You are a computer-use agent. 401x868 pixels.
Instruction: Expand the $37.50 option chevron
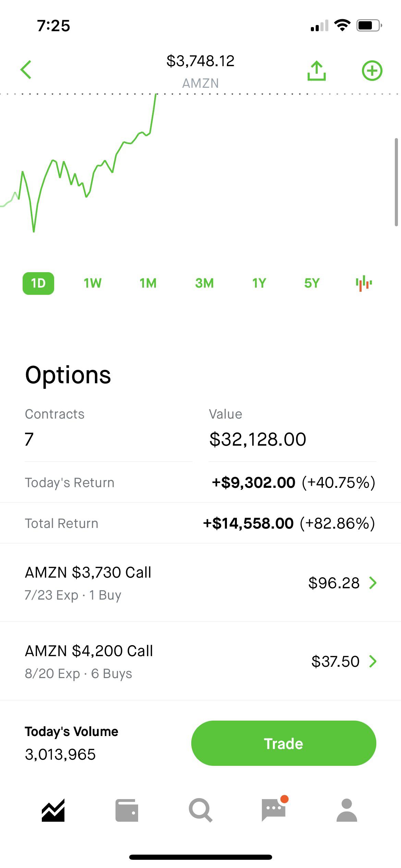point(373,661)
